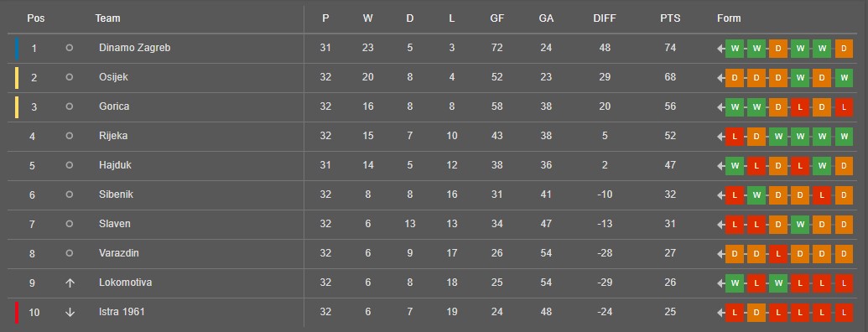
Task: Click the red relegation marker beside rank 10
Action: click(x=17, y=312)
